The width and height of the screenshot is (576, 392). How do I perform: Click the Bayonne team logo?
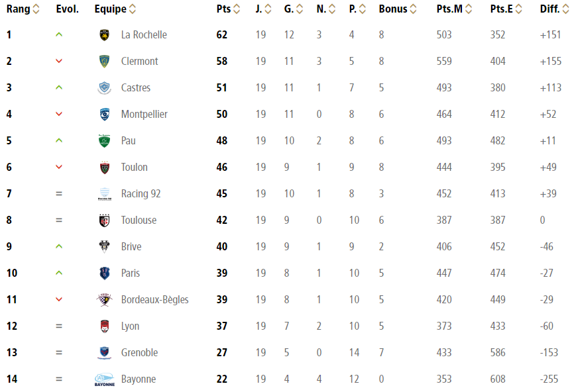coord(104,379)
